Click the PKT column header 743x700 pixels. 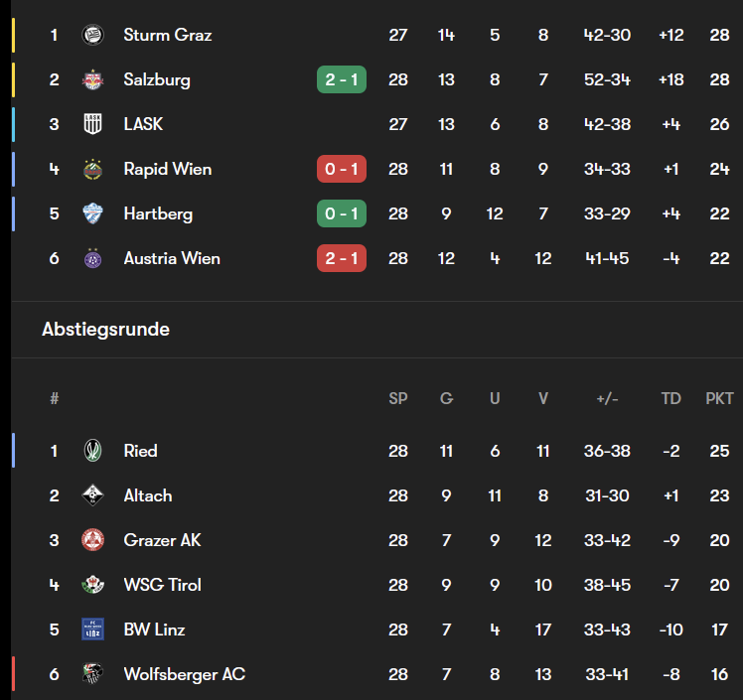click(x=719, y=398)
